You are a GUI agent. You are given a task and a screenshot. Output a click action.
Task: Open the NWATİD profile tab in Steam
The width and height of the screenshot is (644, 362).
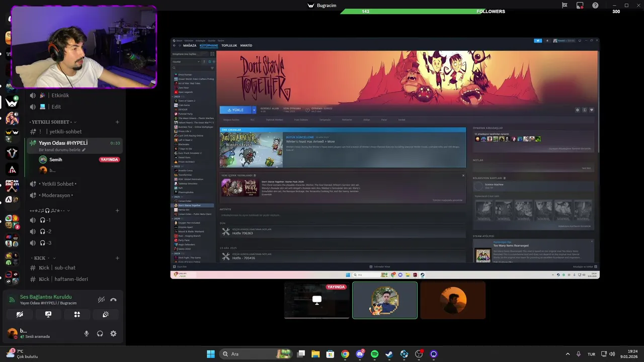coord(246,46)
